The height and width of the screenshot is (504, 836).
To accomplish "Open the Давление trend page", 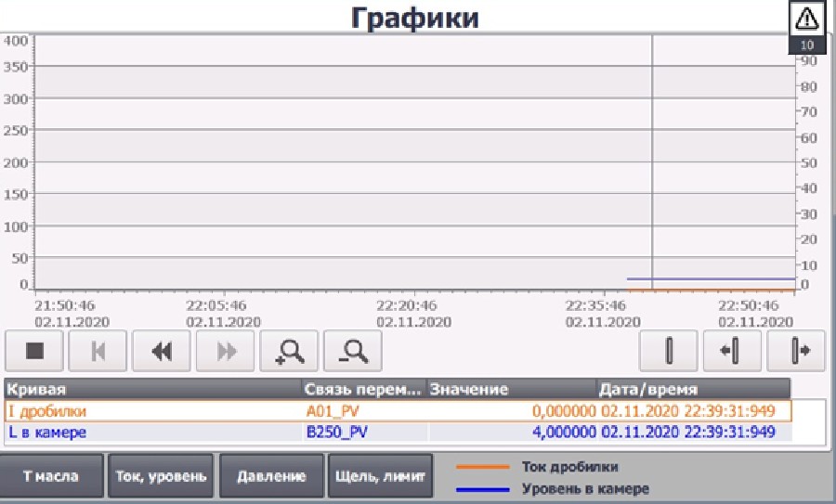I will (271, 476).
